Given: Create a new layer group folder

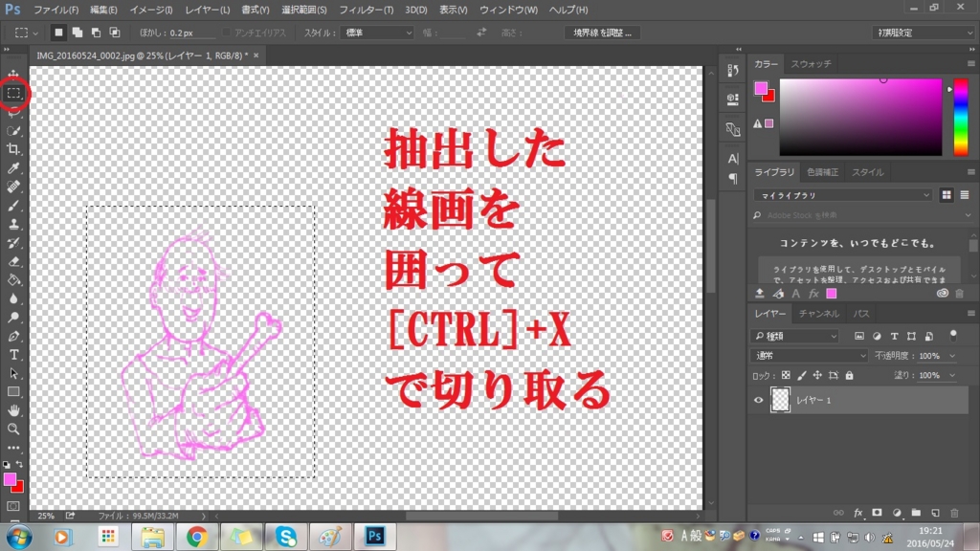Looking at the screenshot, I should pyautogui.click(x=916, y=513).
